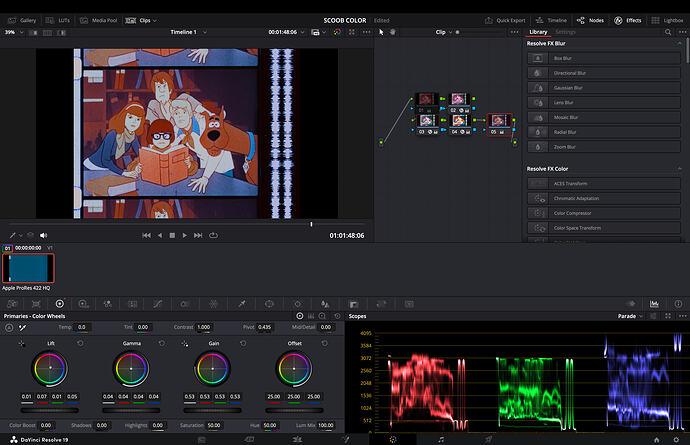Click the stop playback button
The height and width of the screenshot is (445, 690).
[172, 235]
